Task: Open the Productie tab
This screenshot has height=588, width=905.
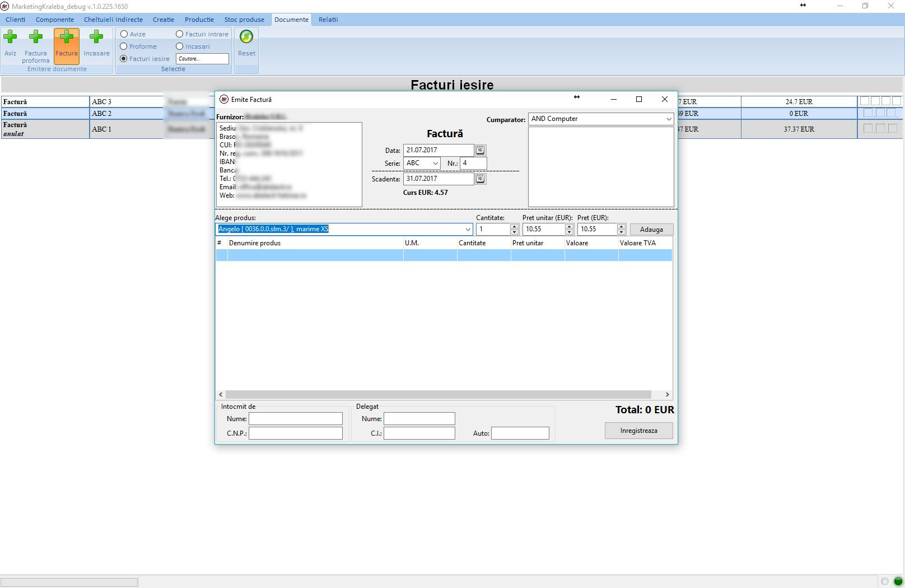Action: tap(199, 20)
